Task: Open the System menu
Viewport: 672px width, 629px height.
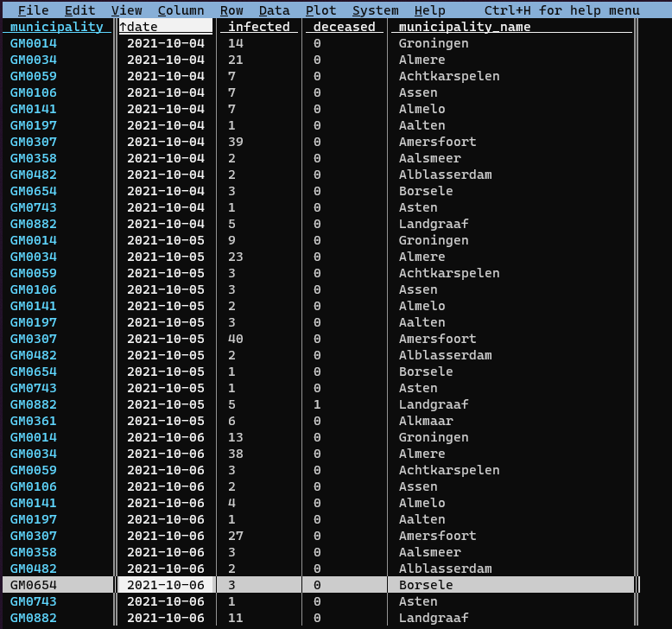Action: (376, 10)
